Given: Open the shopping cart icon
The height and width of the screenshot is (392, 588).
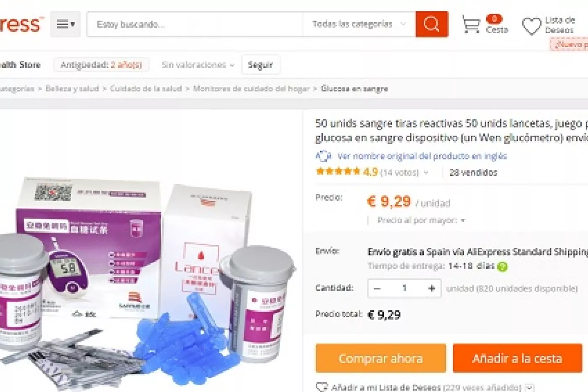Looking at the screenshot, I should pyautogui.click(x=471, y=24).
